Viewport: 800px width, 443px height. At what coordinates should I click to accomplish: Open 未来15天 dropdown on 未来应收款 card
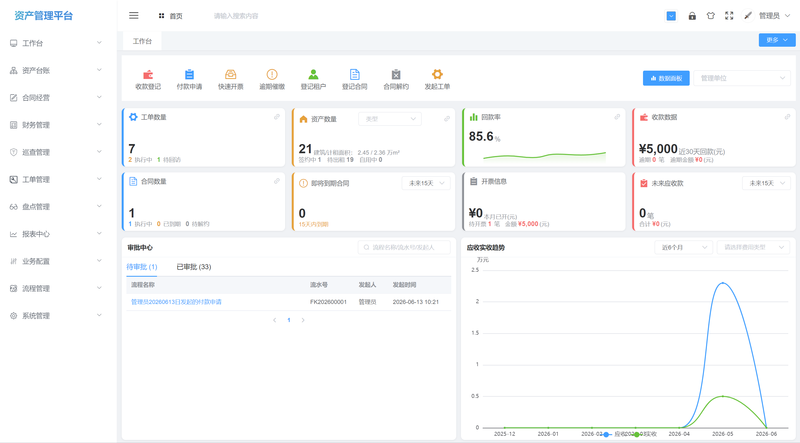766,183
